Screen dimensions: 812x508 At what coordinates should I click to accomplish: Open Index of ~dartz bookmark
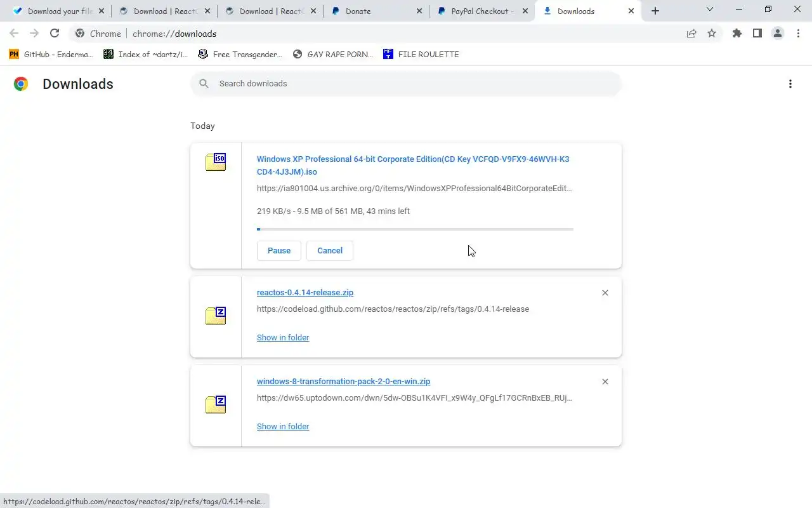pos(146,55)
